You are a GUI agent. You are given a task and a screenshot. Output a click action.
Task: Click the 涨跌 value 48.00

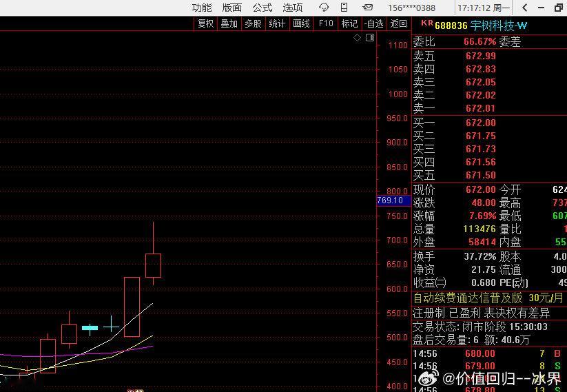tap(484, 203)
